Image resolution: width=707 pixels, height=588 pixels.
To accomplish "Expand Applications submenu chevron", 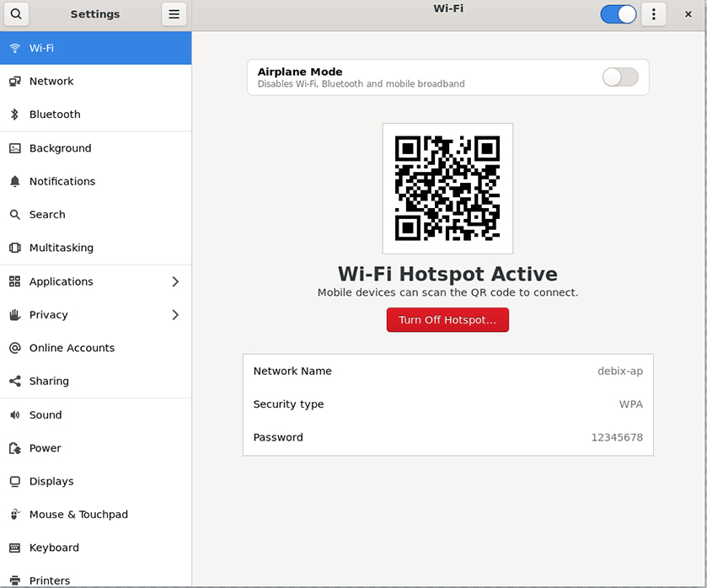I will [175, 281].
